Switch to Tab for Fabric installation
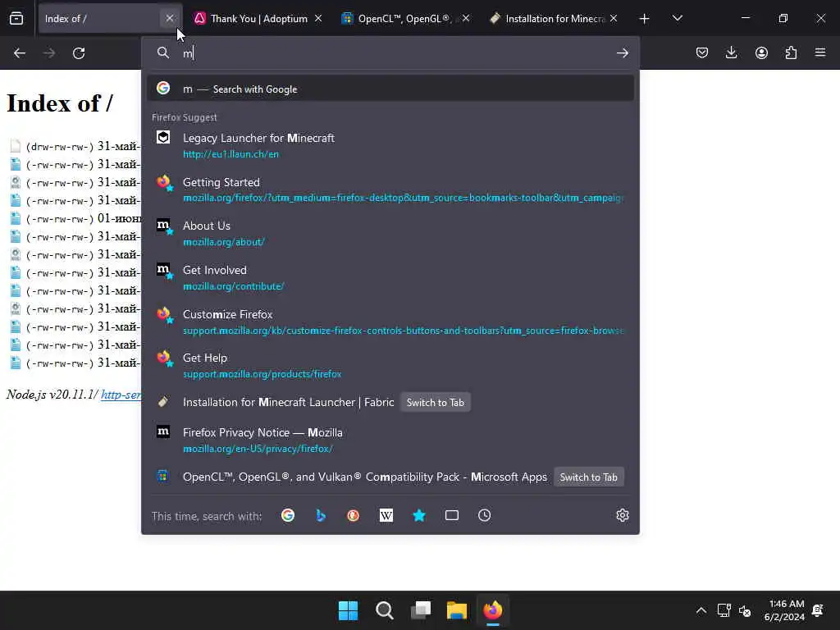Viewport: 840px width, 630px height. pyautogui.click(x=435, y=402)
